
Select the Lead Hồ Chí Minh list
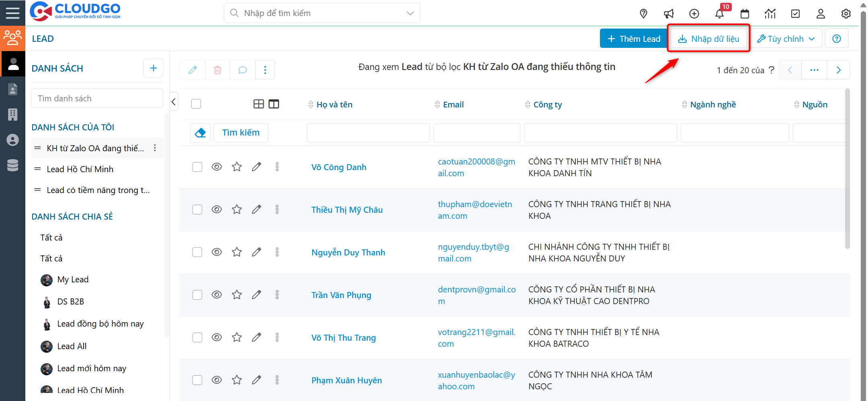click(80, 169)
